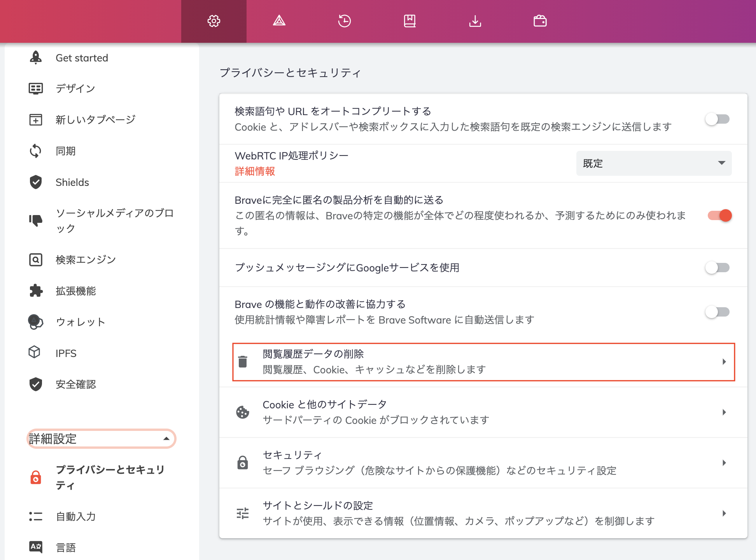Select IPFS label in sidebar
Screen dimensions: 756x560
click(66, 353)
